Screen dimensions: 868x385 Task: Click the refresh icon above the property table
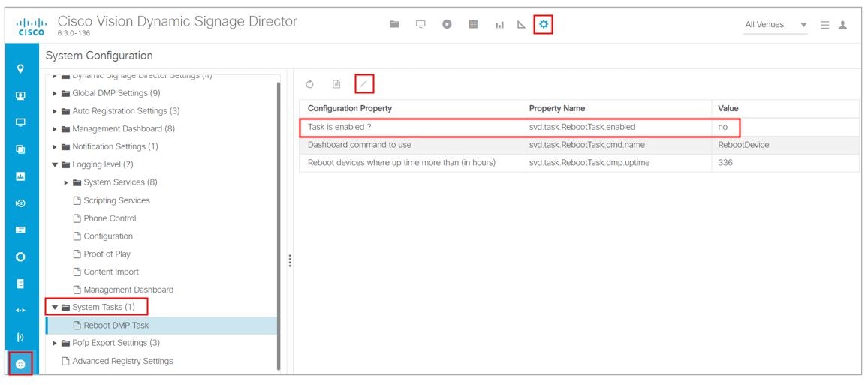pyautogui.click(x=309, y=84)
